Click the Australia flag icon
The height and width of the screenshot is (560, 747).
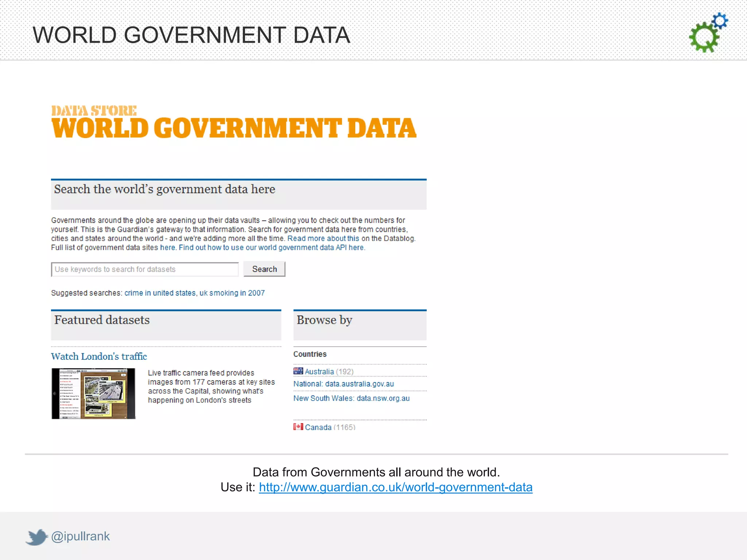coord(298,371)
